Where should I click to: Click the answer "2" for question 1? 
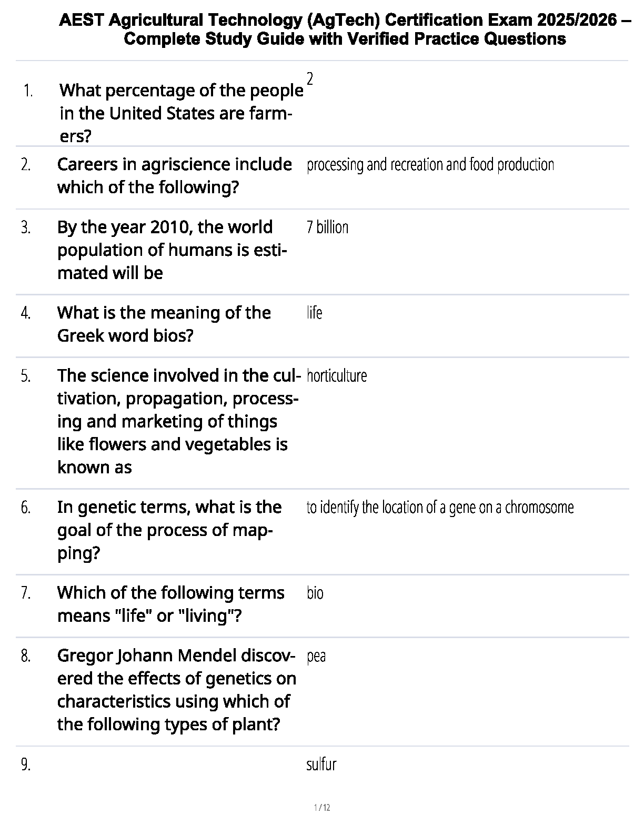click(x=310, y=80)
